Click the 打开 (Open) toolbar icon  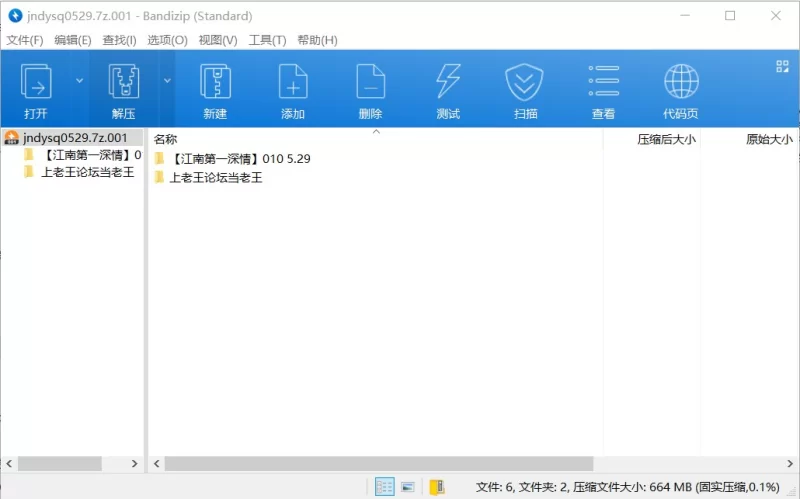pos(36,82)
